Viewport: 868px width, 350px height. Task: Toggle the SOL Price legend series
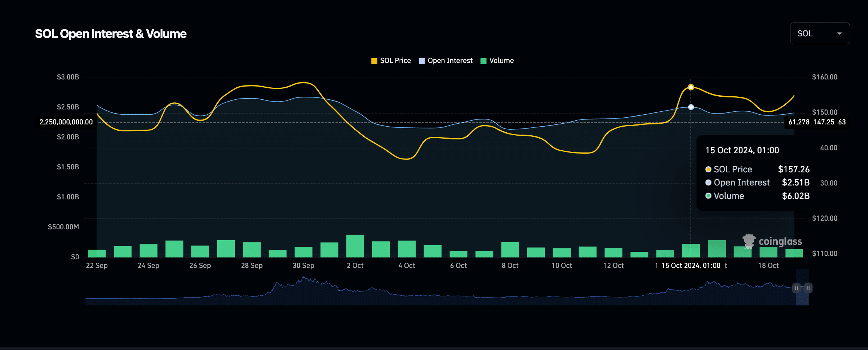[x=391, y=61]
